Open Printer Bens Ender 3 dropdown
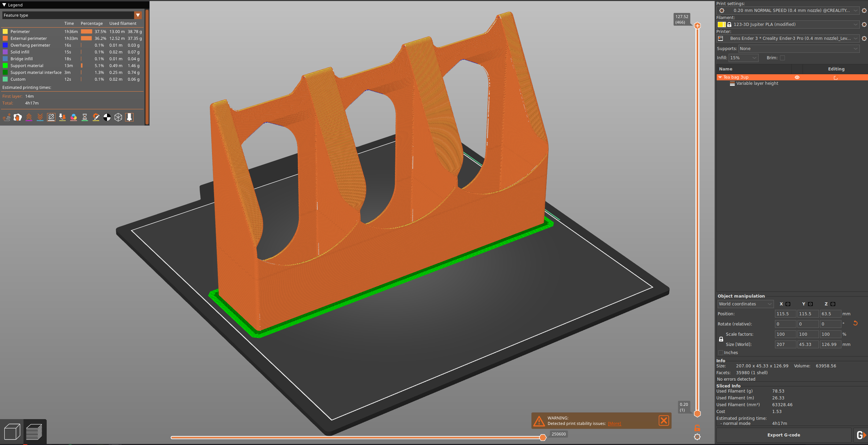 pos(789,38)
